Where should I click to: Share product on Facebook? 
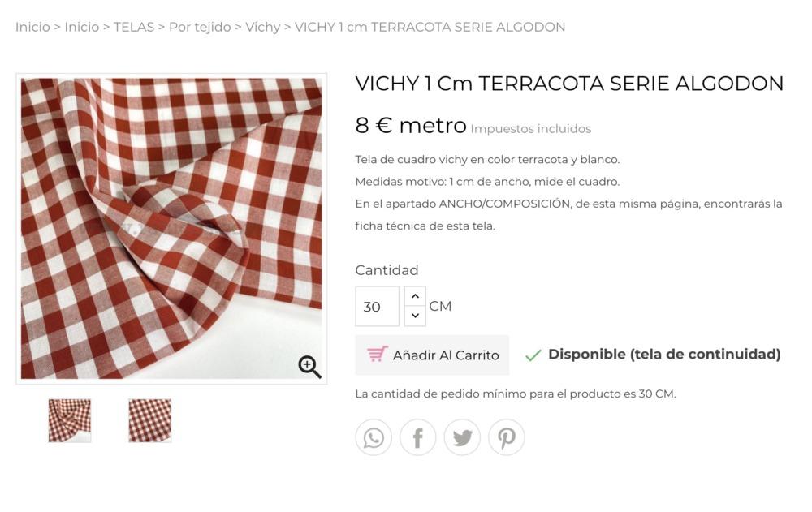[418, 437]
